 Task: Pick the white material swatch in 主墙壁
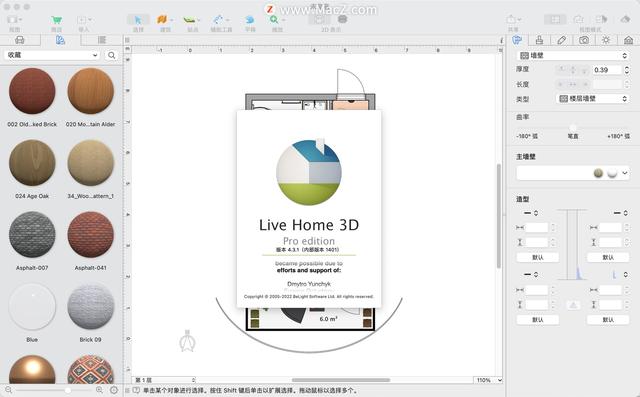coord(612,173)
